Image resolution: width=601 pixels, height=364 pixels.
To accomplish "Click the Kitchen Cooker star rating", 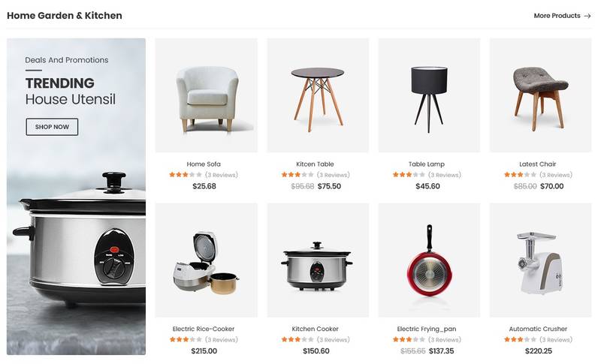I will (x=297, y=339).
